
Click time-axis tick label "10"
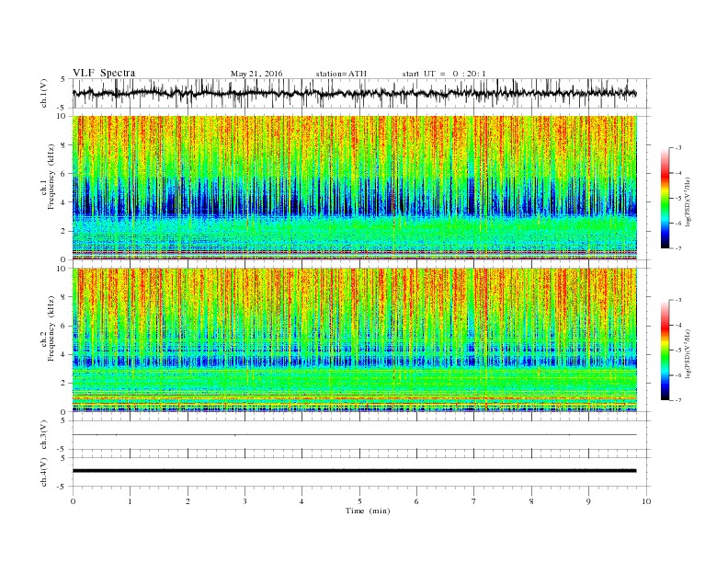click(646, 501)
